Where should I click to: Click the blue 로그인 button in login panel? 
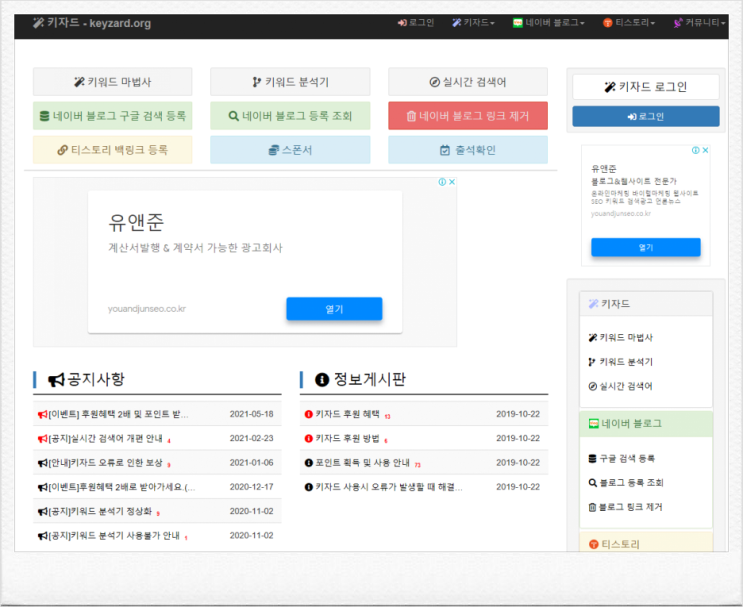pos(646,117)
